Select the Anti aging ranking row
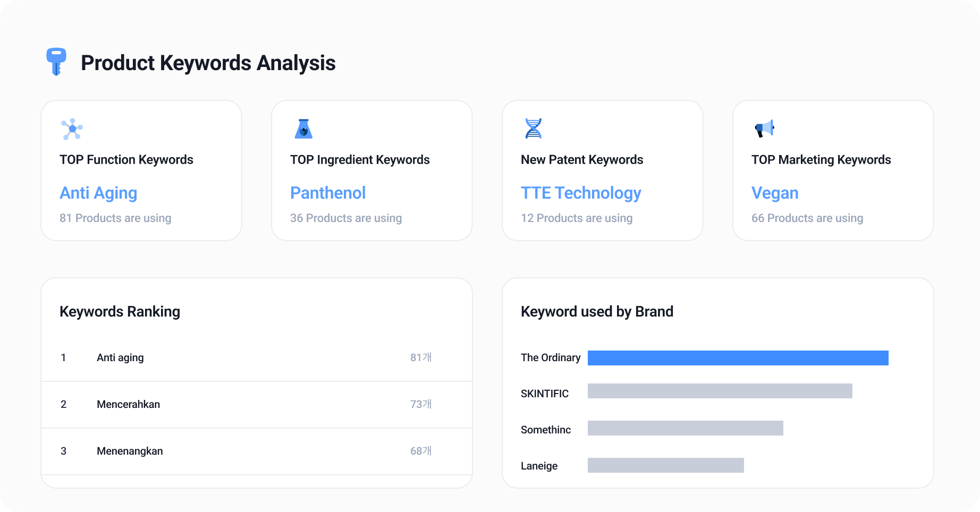The image size is (980, 512). coord(257,358)
